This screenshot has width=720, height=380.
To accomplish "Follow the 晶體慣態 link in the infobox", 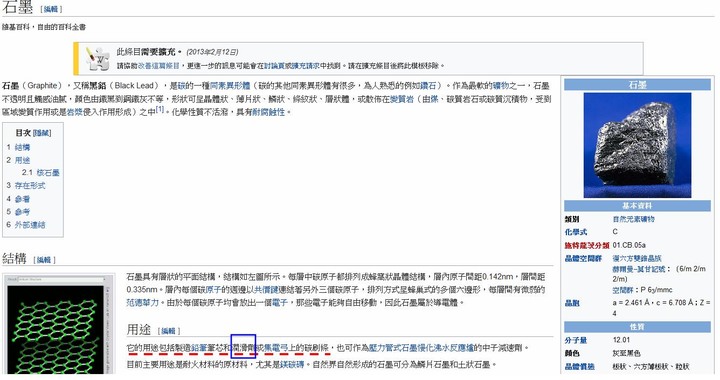I will [x=579, y=367].
